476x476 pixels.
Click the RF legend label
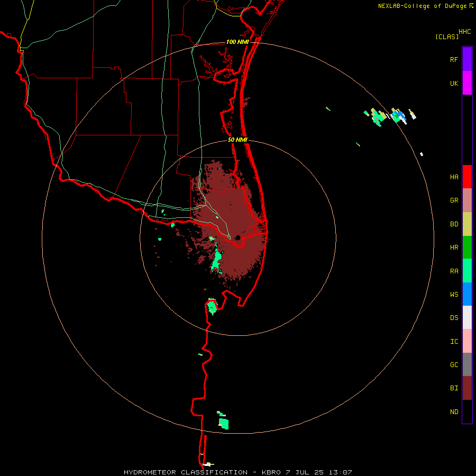pyautogui.click(x=454, y=59)
